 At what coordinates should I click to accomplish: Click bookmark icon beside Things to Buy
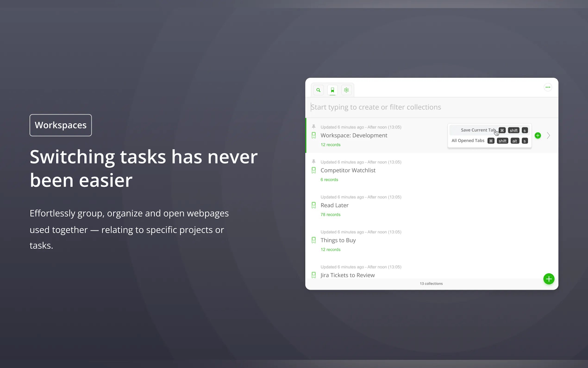314,240
